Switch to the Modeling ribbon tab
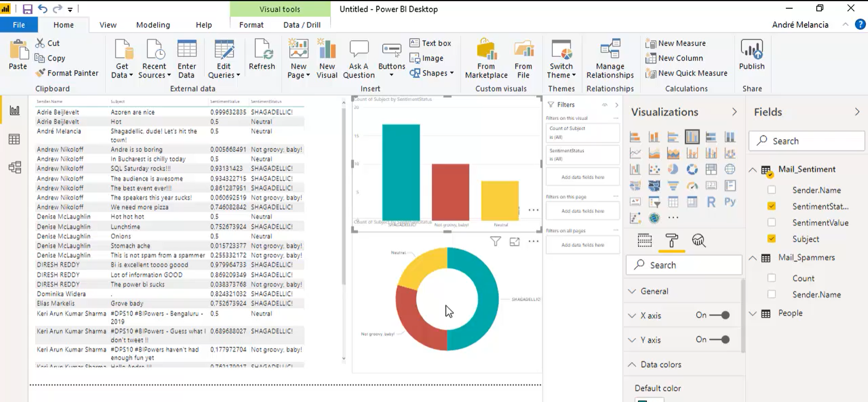This screenshot has height=402, width=868. 153,25
